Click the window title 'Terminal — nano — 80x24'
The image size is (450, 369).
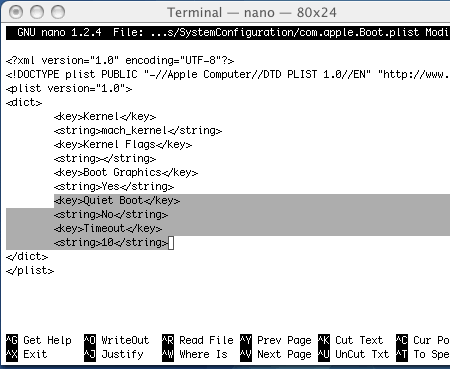252,13
